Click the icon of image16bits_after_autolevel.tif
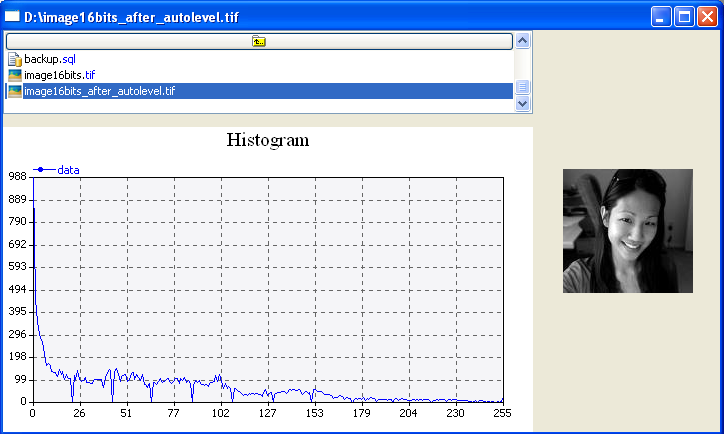This screenshot has width=724, height=434. (15, 91)
